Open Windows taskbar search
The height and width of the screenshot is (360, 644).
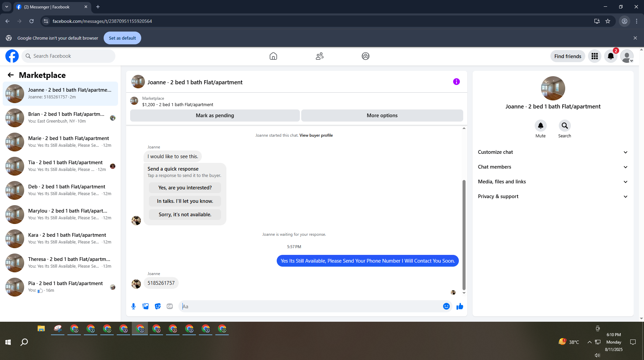click(x=24, y=342)
